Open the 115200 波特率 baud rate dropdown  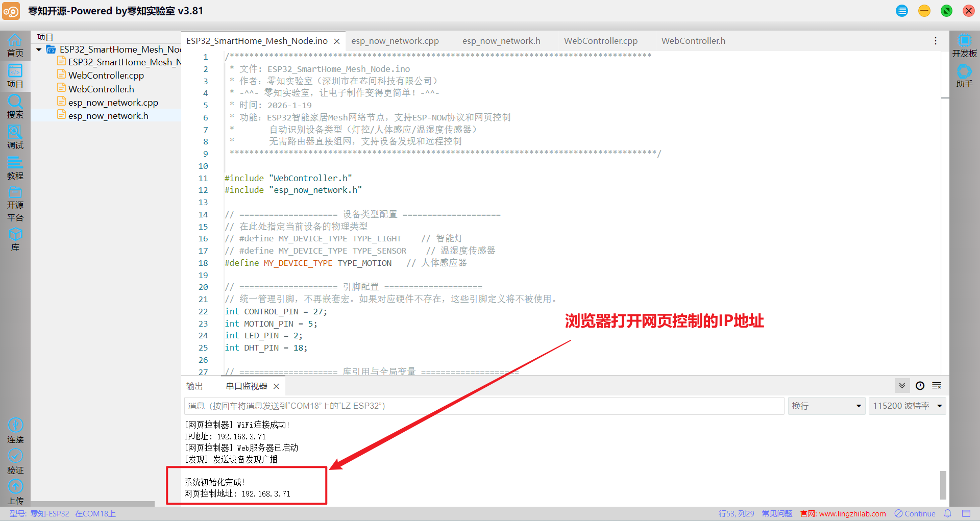tap(907, 406)
